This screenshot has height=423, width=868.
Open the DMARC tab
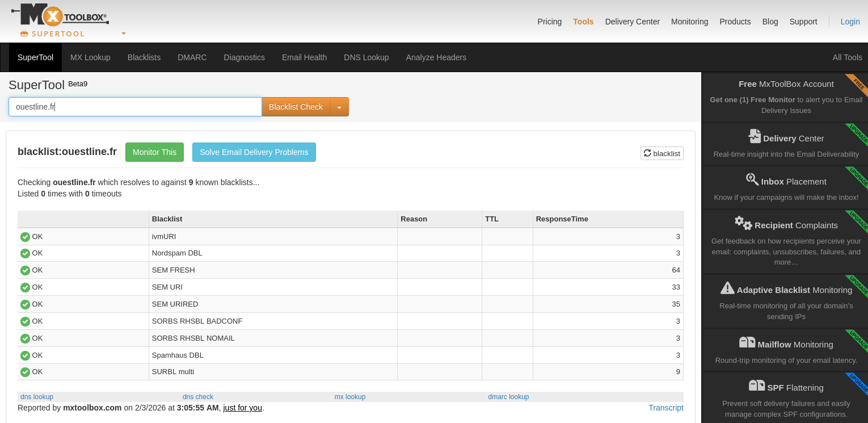[192, 57]
